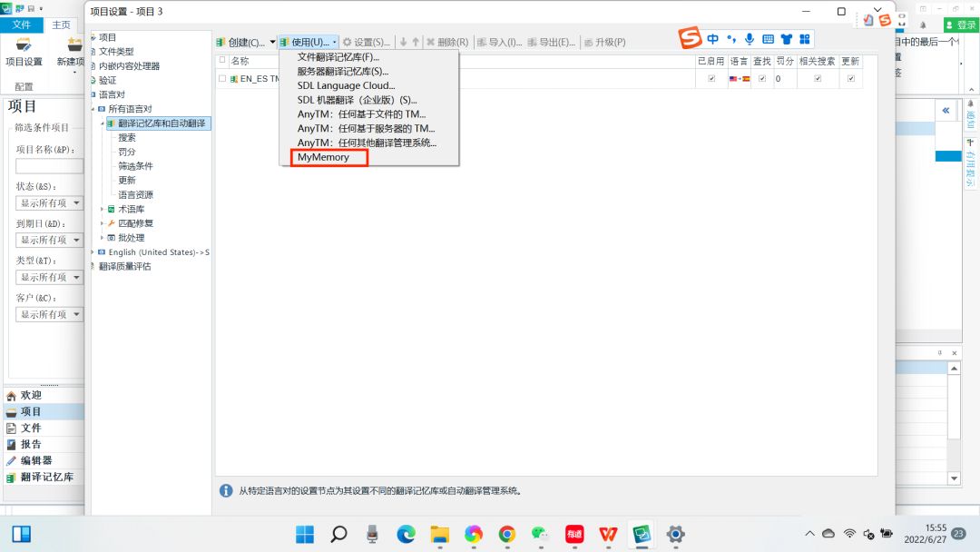The image size is (980, 552).
Task: Open the 创建(C) dropdown arrow
Action: (272, 42)
